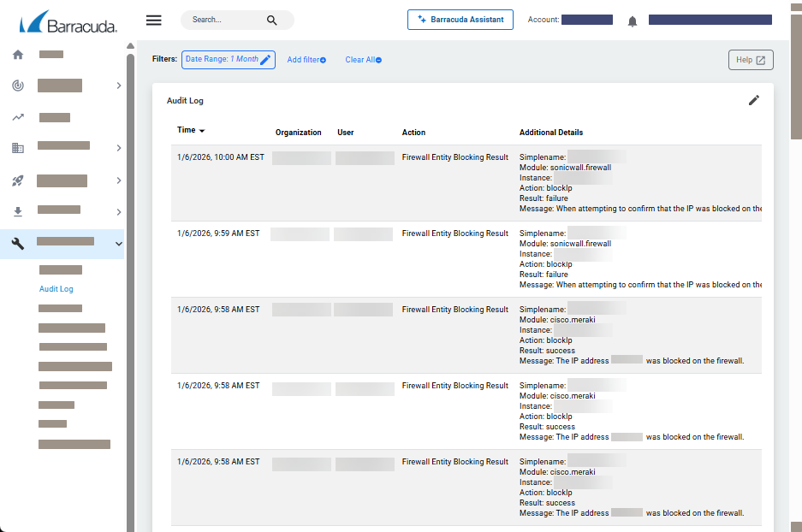
Task: Expand the rocket sidebar section
Action: (119, 180)
